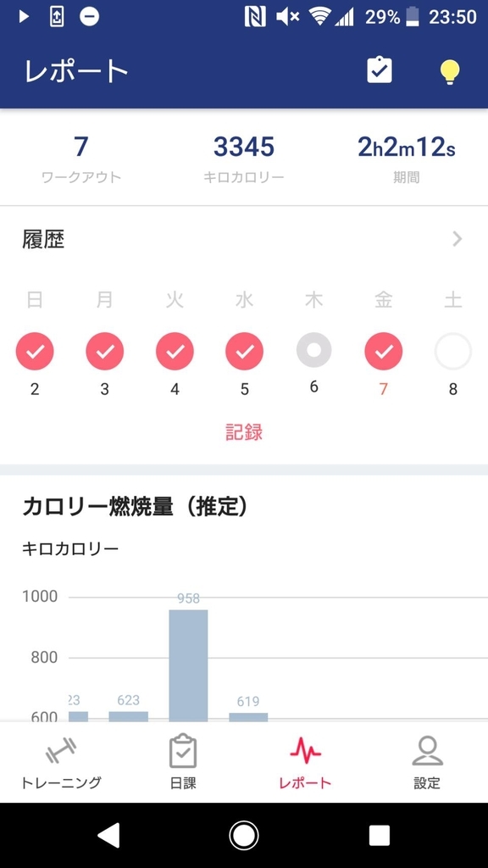Switch to the 設定 tab
Screen dimensions: 488x868
click(427, 759)
